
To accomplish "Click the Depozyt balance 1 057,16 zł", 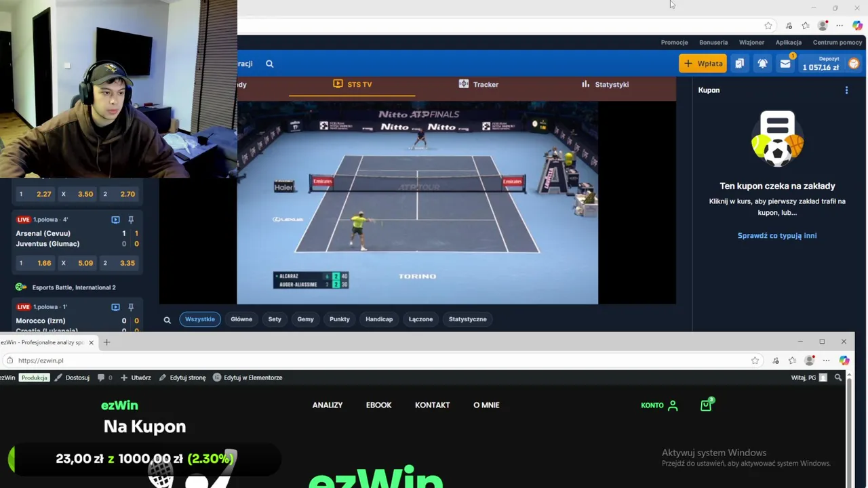I will tap(821, 64).
